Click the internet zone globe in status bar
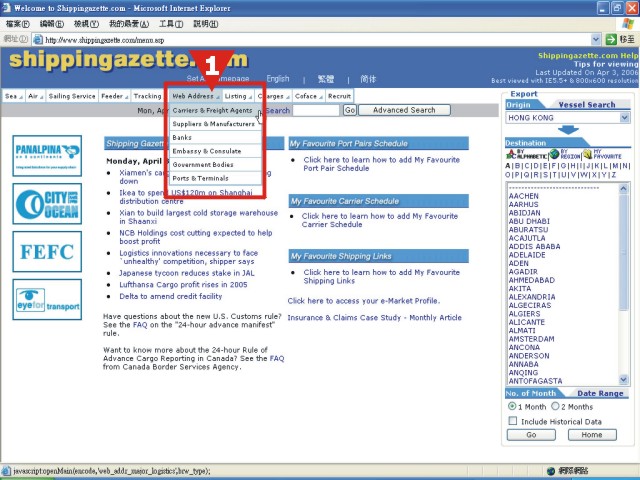 click(x=551, y=471)
